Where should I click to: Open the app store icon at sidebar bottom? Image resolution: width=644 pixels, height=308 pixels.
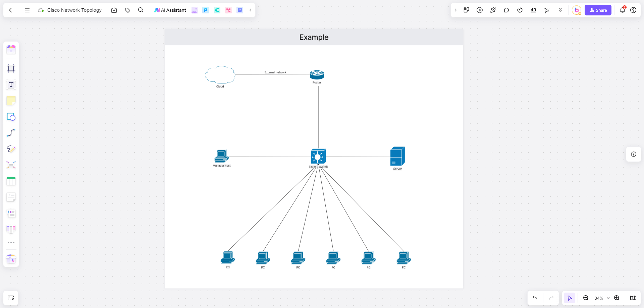(x=11, y=258)
